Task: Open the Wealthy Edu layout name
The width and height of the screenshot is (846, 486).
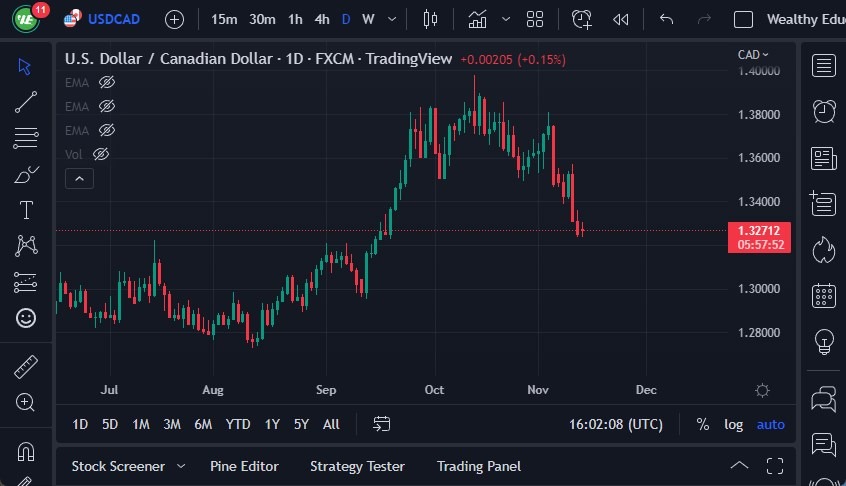Action: tap(806, 19)
